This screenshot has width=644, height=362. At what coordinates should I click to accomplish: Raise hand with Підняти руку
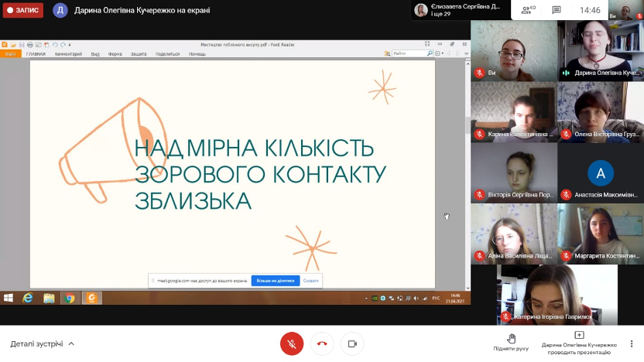511,342
